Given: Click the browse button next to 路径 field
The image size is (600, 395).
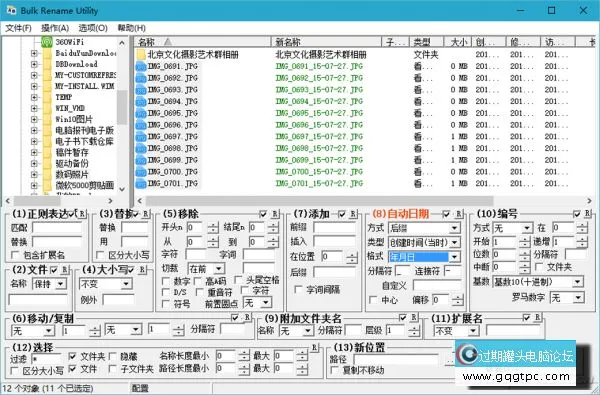Looking at the screenshot, I should tap(450, 360).
